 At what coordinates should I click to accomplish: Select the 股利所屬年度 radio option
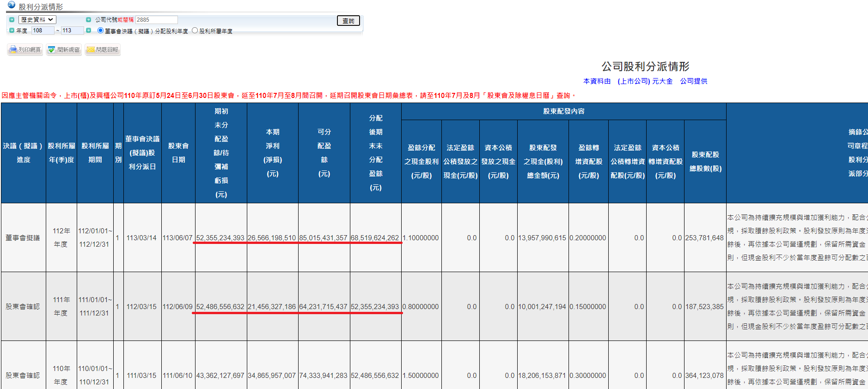(195, 30)
